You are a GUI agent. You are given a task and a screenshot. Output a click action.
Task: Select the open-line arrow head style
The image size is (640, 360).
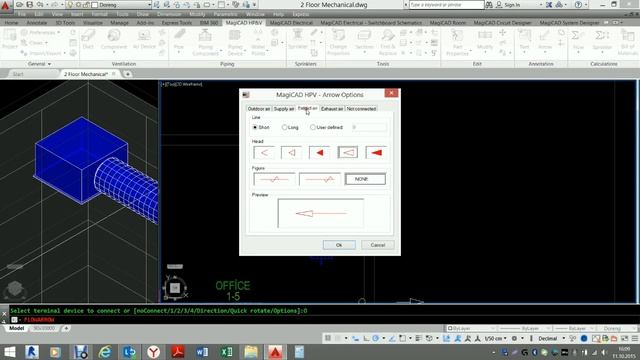264,153
